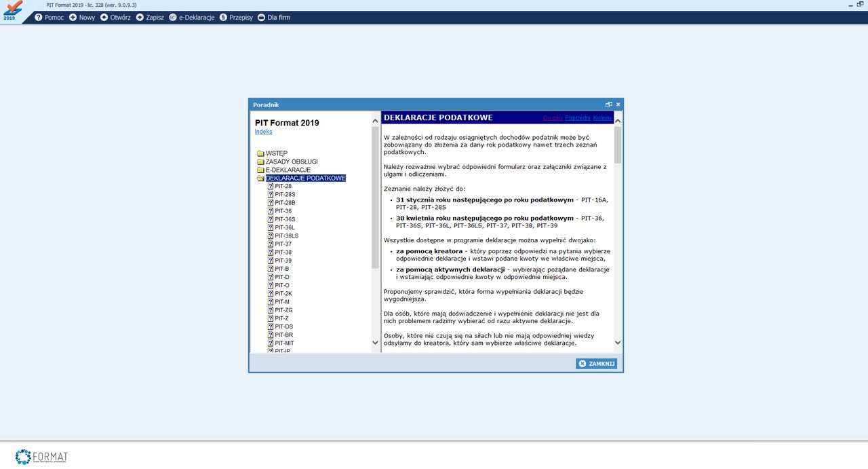This screenshot has width=868, height=469.
Task: Click the Do góry link
Action: [x=553, y=118]
